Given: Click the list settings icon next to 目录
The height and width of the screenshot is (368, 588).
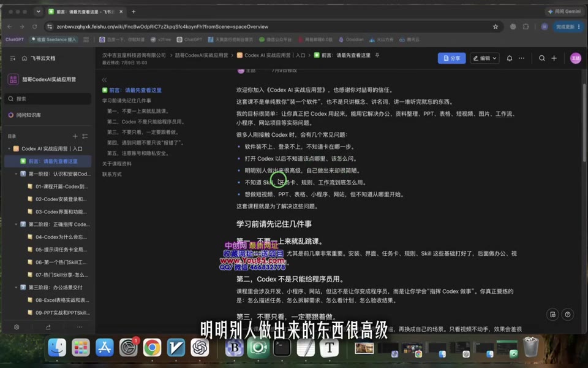Looking at the screenshot, I should click(x=85, y=136).
